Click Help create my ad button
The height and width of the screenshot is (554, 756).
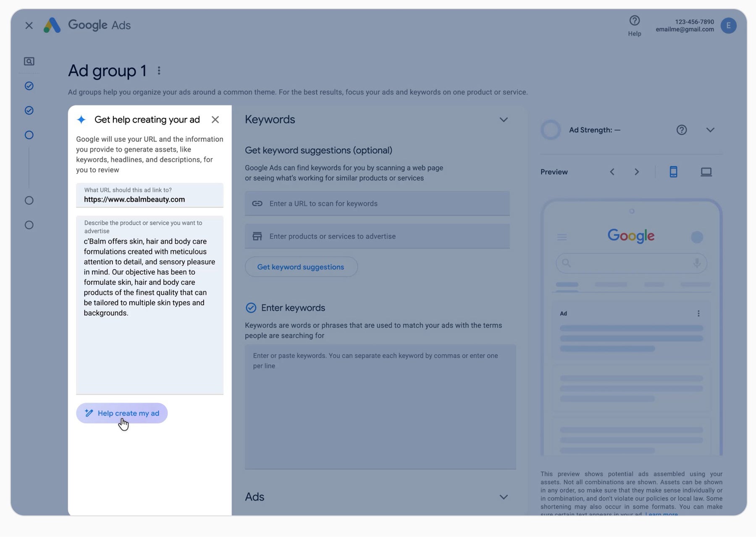tap(122, 413)
